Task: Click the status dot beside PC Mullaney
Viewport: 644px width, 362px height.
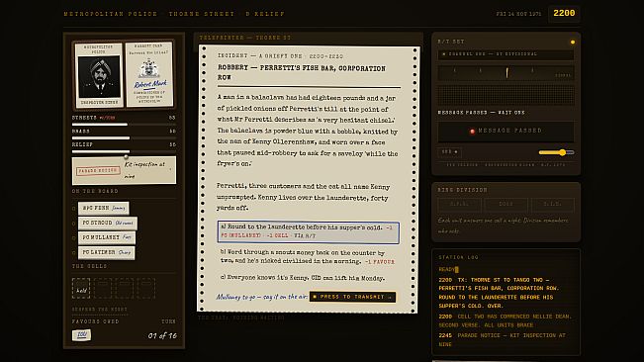Action: click(x=74, y=238)
